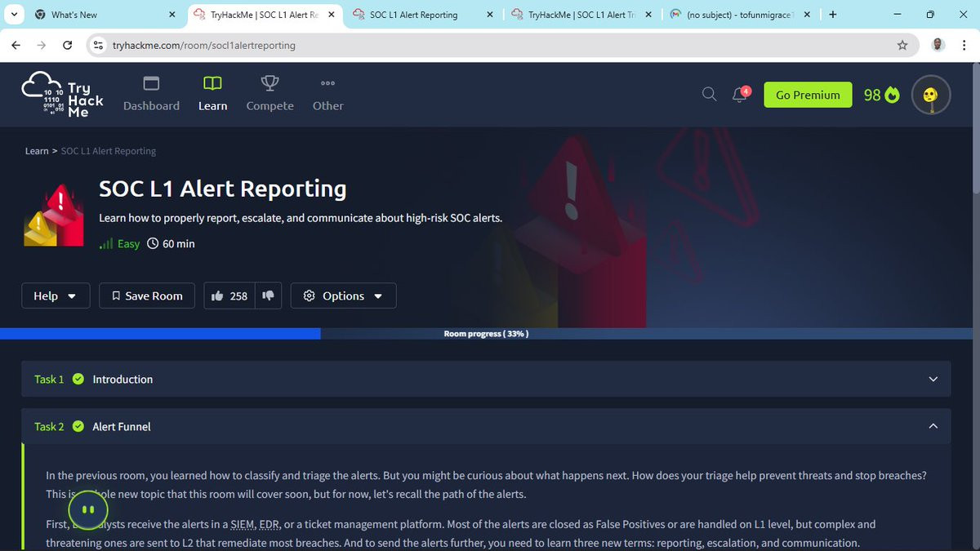Click the streak flame counter 98
980x551 pixels.
tap(881, 95)
